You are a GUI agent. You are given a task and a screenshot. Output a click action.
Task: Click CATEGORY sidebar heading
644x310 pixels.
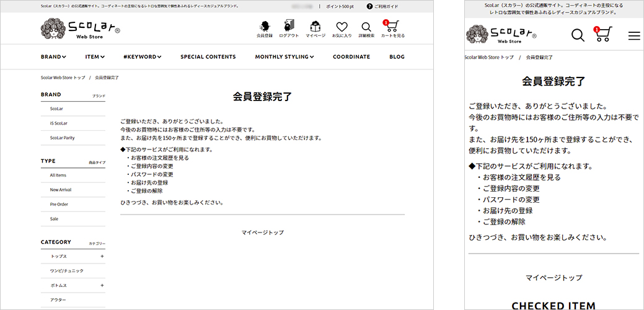(56, 242)
